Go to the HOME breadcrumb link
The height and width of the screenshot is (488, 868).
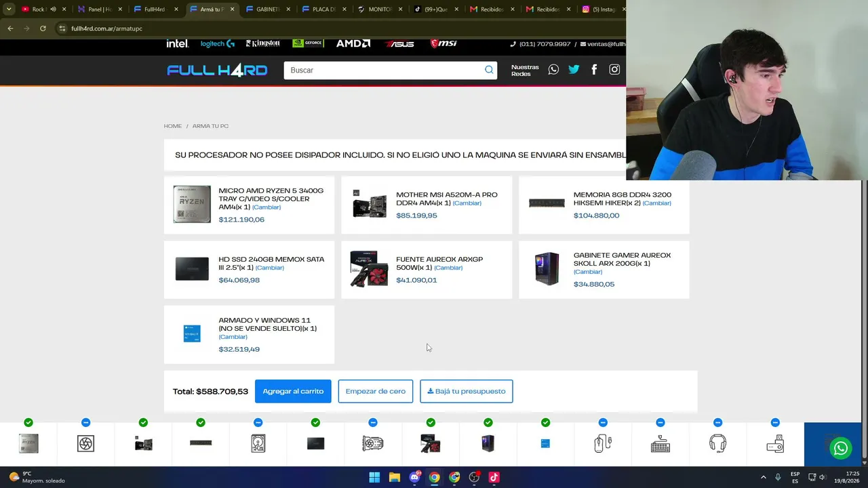(173, 126)
